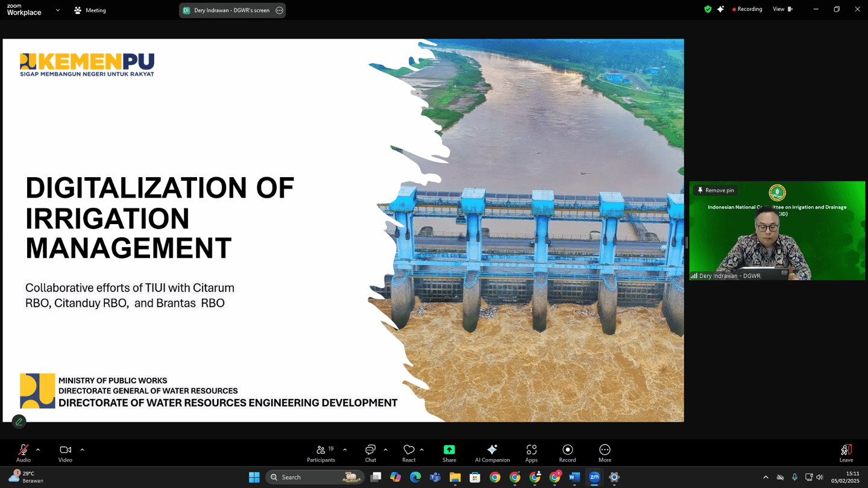Open the React emoji menu
Screen dimensions: 868x488
pyautogui.click(x=409, y=453)
